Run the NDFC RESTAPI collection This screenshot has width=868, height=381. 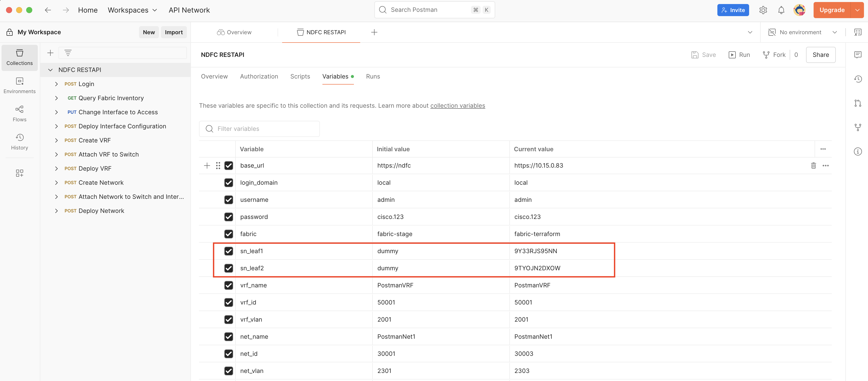pos(739,55)
